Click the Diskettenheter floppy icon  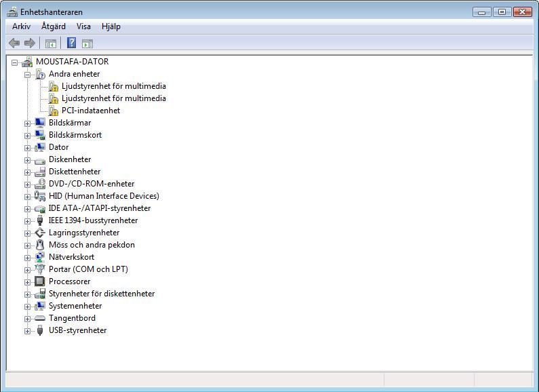click(x=40, y=172)
